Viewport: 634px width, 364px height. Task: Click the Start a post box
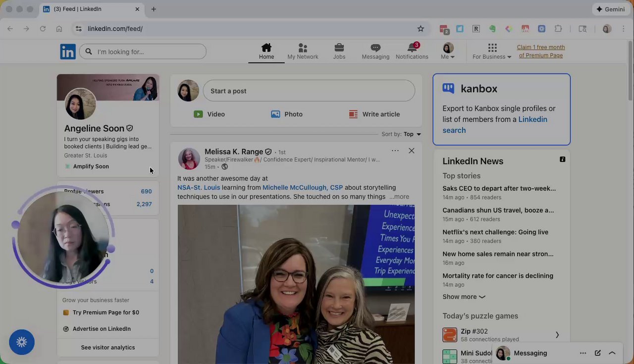click(309, 91)
